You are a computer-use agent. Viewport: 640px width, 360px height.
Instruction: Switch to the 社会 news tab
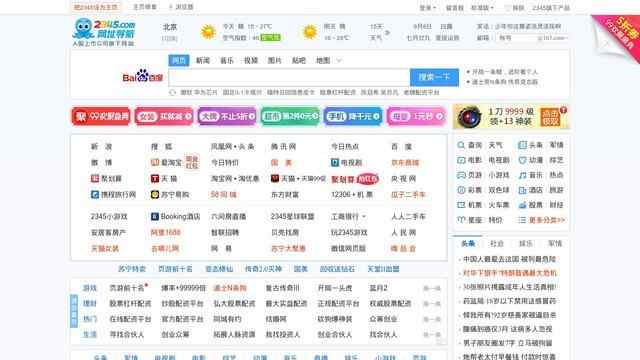497,244
